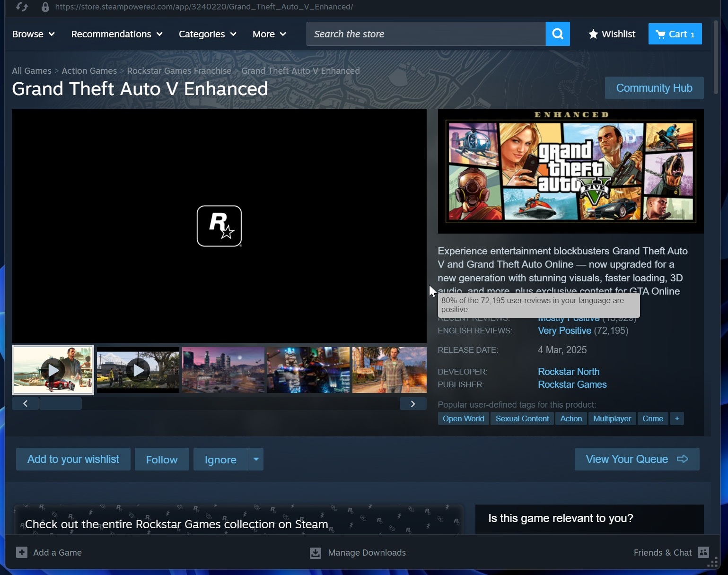Click the Open World tag
Screen dimensions: 728x575
coord(463,418)
